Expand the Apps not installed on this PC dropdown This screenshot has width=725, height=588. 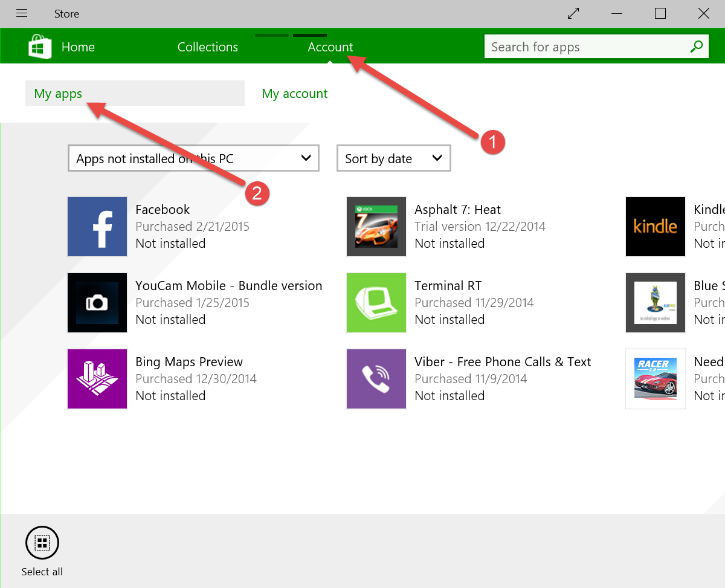tap(193, 158)
